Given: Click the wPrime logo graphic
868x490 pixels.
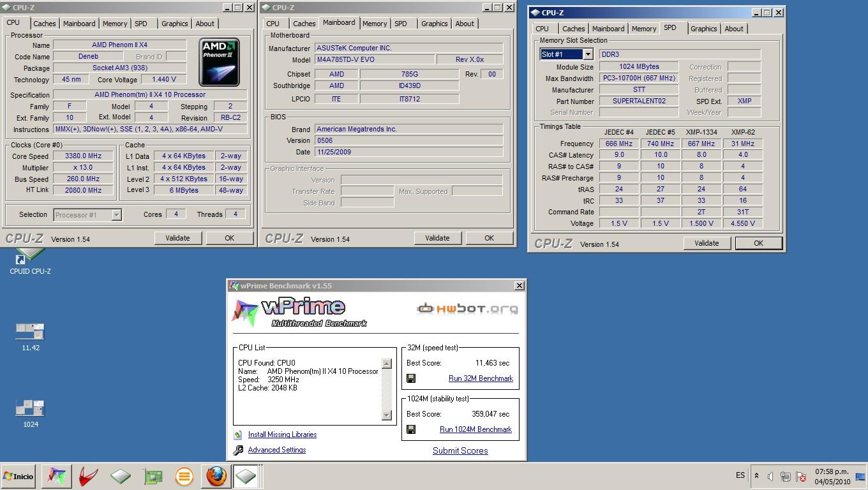Looking at the screenshot, I should [299, 313].
